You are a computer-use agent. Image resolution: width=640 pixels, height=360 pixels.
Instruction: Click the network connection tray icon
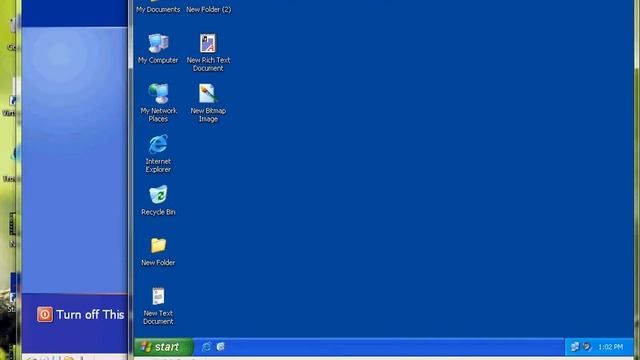[575, 347]
